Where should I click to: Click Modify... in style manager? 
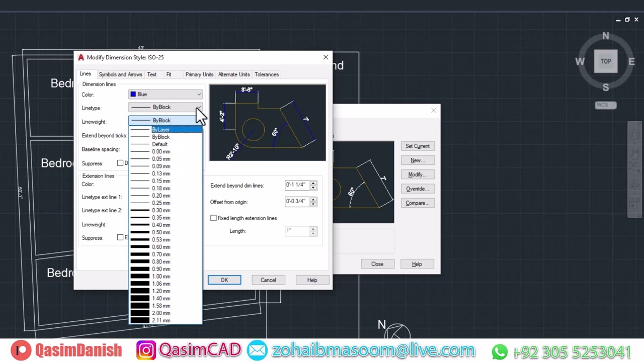[418, 174]
